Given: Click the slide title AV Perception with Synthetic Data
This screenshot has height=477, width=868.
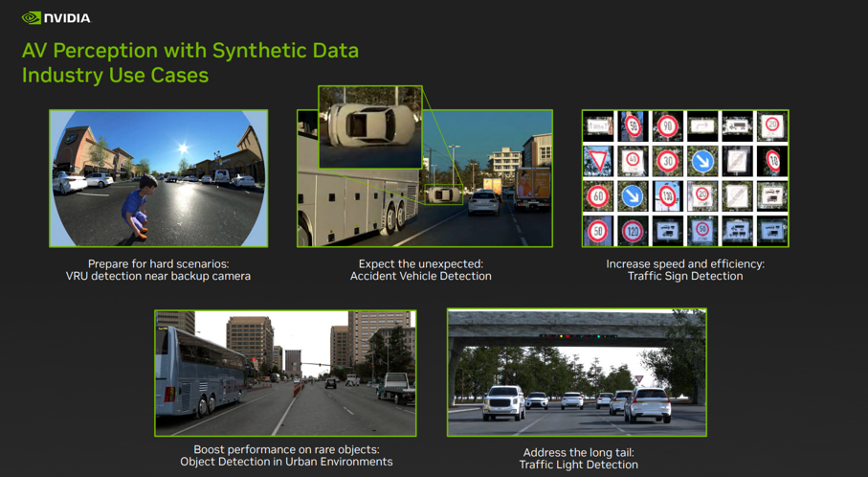Looking at the screenshot, I should tap(190, 51).
